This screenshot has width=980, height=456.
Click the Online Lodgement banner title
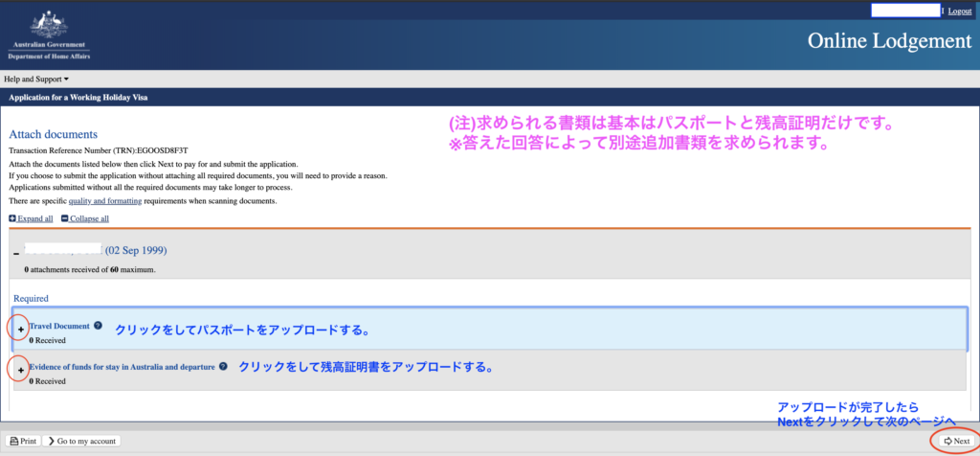(889, 40)
